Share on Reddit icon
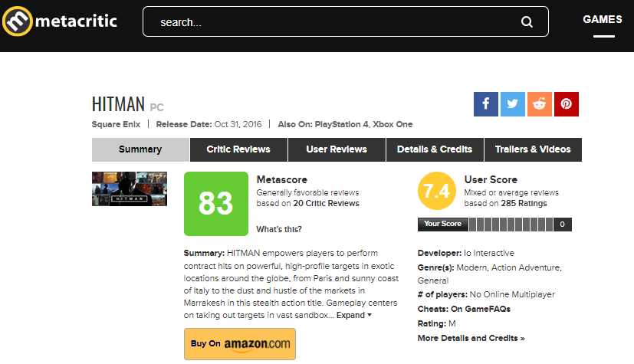634x364 pixels. point(540,104)
